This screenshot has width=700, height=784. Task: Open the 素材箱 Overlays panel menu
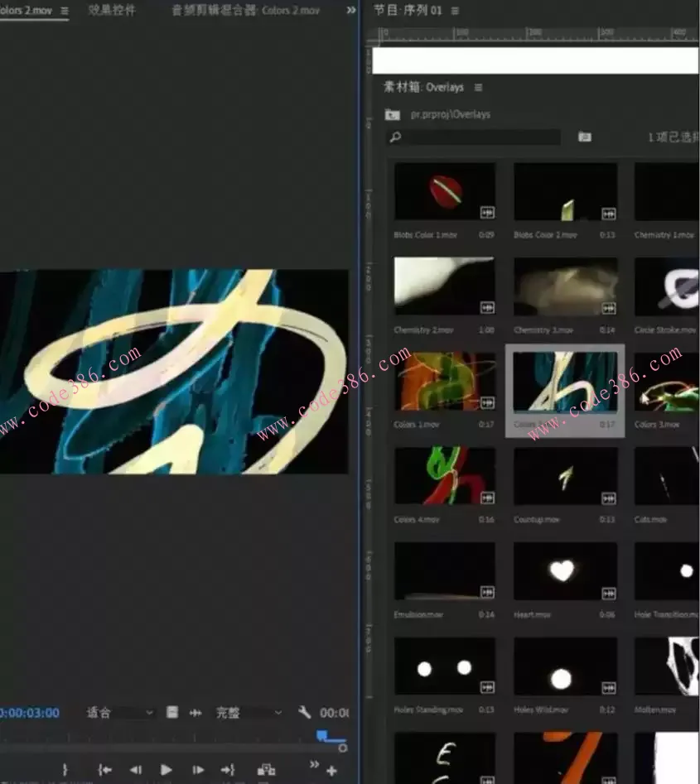tap(478, 88)
